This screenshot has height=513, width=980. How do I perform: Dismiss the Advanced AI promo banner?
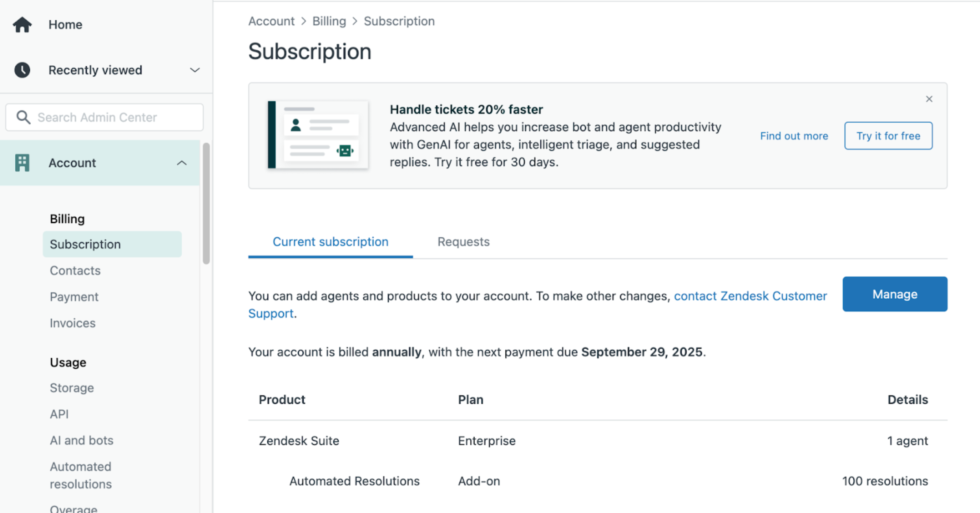click(x=929, y=99)
